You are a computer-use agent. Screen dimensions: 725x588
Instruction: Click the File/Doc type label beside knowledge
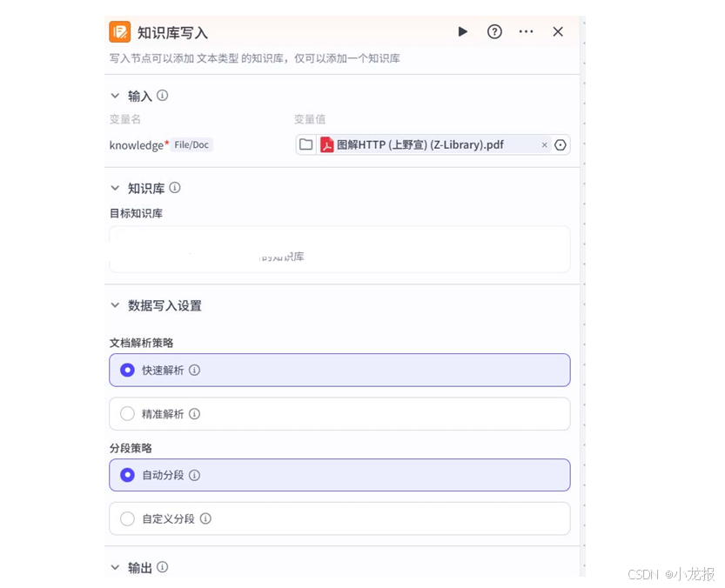(x=191, y=144)
